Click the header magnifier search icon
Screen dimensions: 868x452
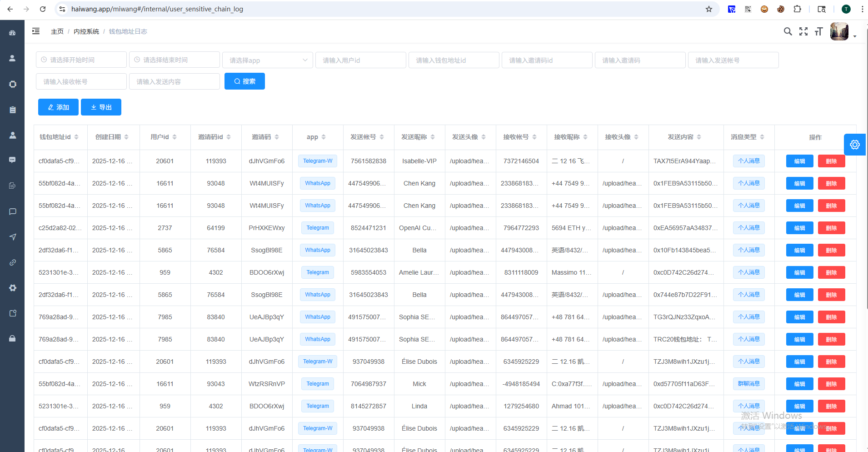click(x=788, y=31)
